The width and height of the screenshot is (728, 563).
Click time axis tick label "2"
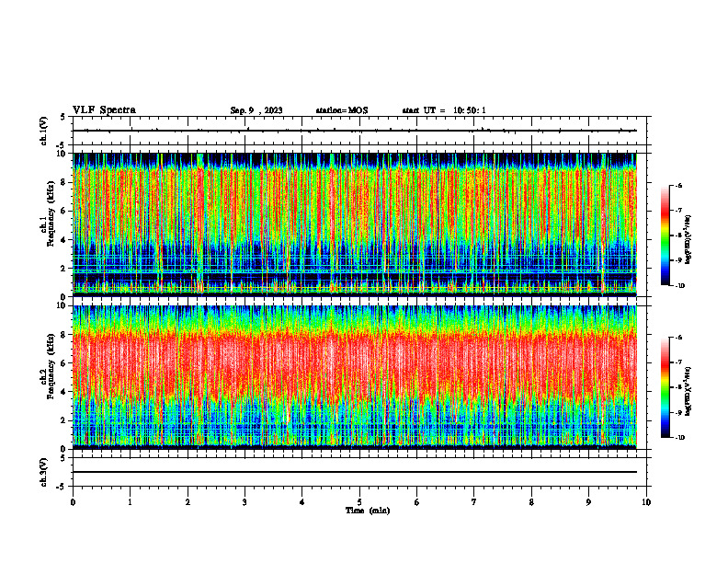pos(188,502)
